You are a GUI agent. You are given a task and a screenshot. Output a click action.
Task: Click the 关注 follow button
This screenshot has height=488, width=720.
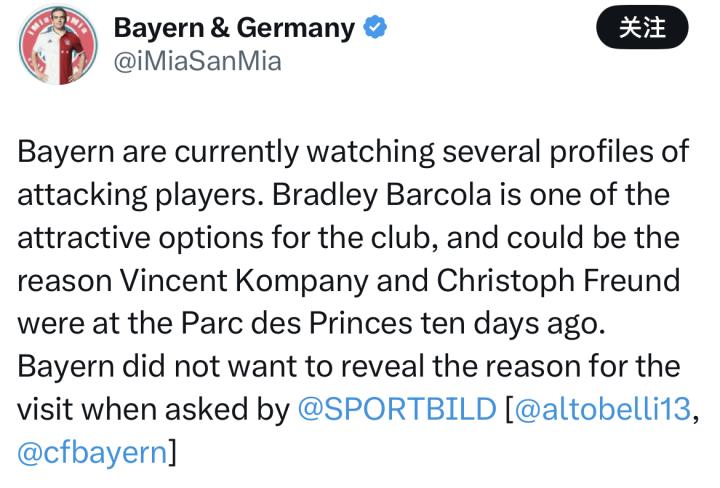pos(642,28)
